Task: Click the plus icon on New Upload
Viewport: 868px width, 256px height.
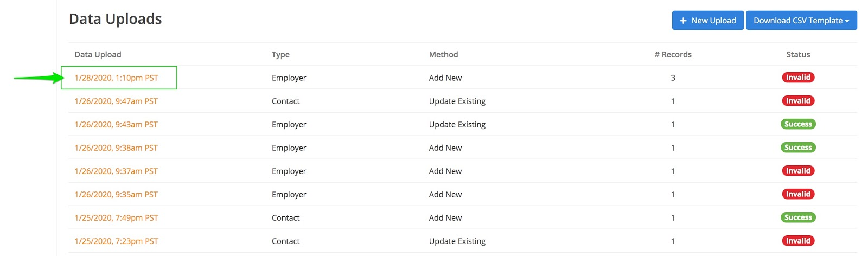Action: coord(683,21)
